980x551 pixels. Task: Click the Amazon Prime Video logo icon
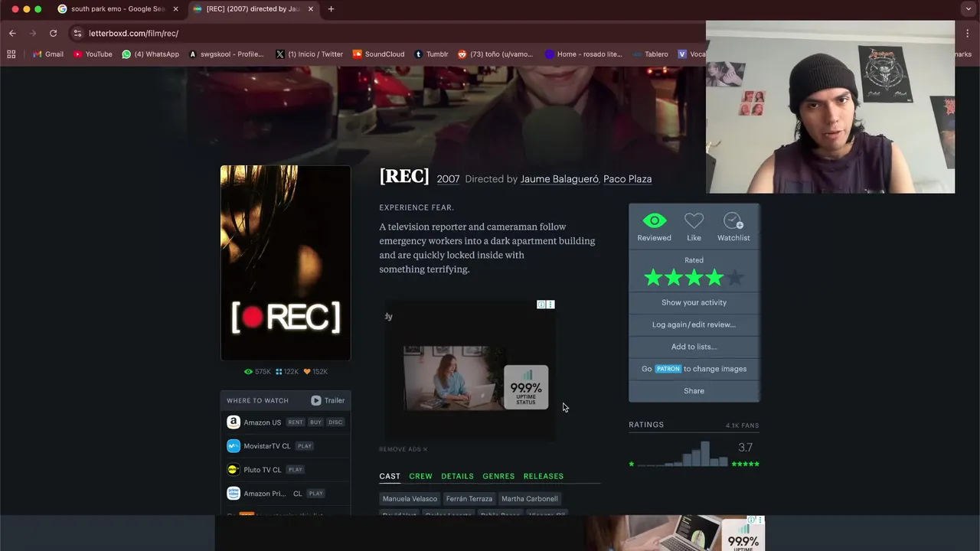click(x=234, y=494)
